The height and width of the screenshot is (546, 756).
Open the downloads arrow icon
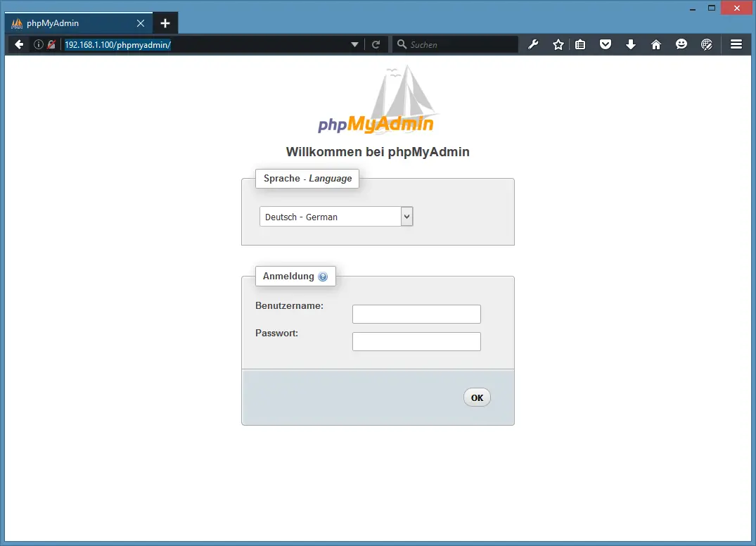[631, 45]
